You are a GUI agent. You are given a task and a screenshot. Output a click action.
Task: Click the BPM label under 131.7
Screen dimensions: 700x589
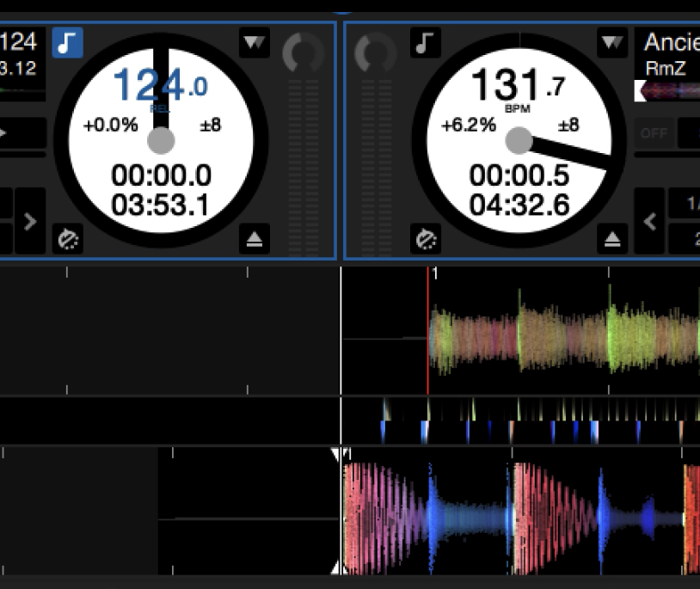pyautogui.click(x=518, y=109)
